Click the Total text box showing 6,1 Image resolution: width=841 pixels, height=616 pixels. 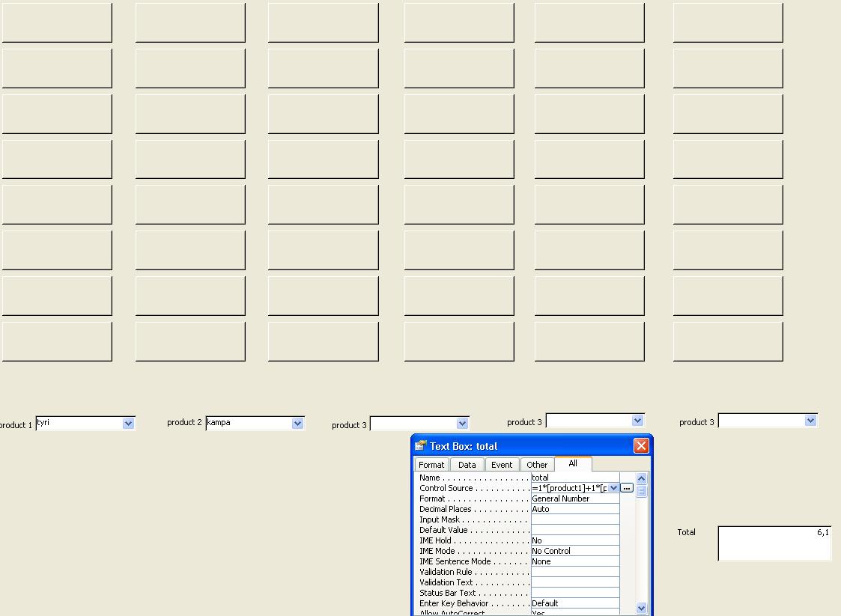pyautogui.click(x=774, y=543)
